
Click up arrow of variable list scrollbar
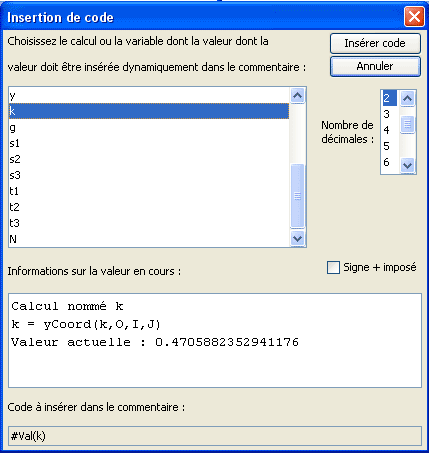point(297,96)
